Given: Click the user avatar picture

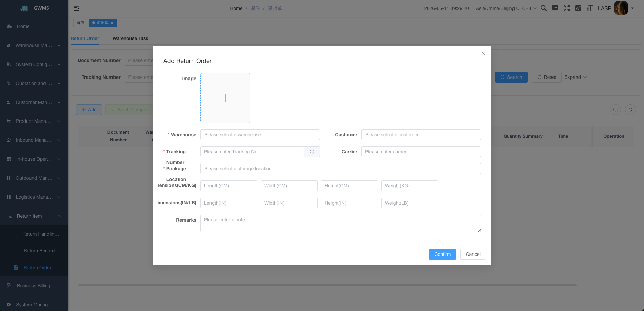Looking at the screenshot, I should click(621, 8).
